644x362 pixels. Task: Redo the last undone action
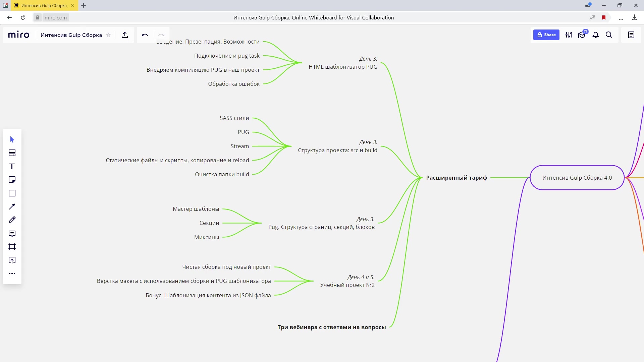click(161, 35)
